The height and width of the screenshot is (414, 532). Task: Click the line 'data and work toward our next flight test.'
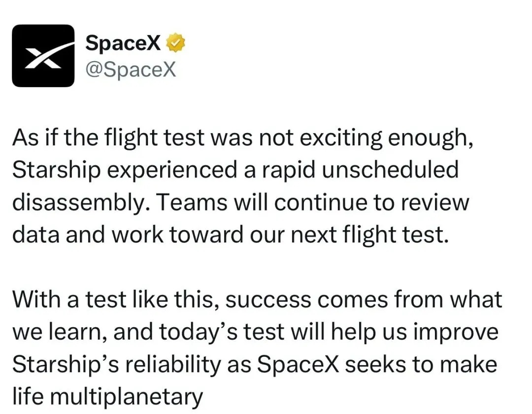(x=231, y=235)
